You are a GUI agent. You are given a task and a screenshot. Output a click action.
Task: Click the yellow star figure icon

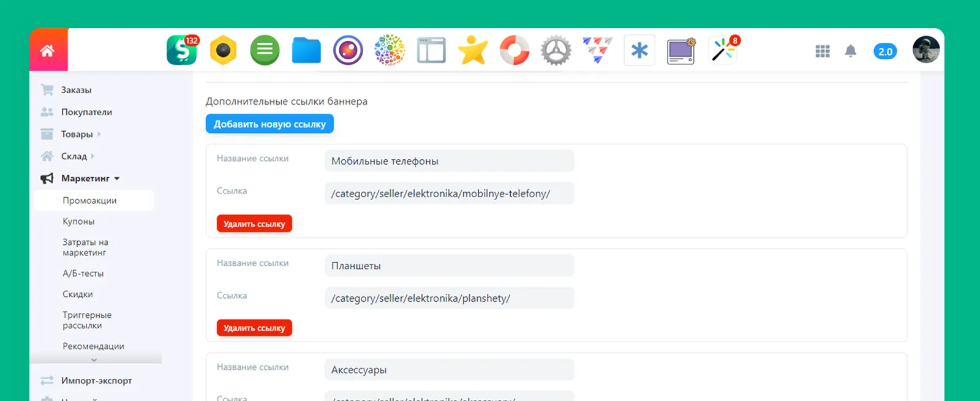click(x=473, y=50)
